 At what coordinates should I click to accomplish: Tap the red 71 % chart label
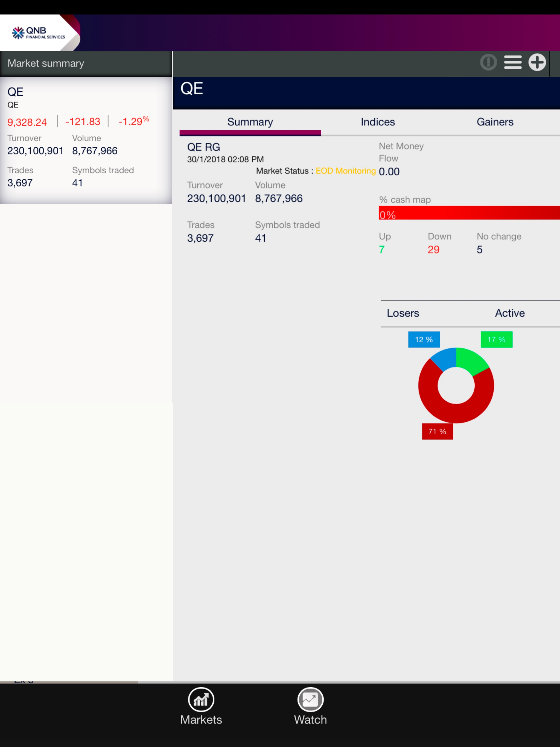pyautogui.click(x=437, y=431)
